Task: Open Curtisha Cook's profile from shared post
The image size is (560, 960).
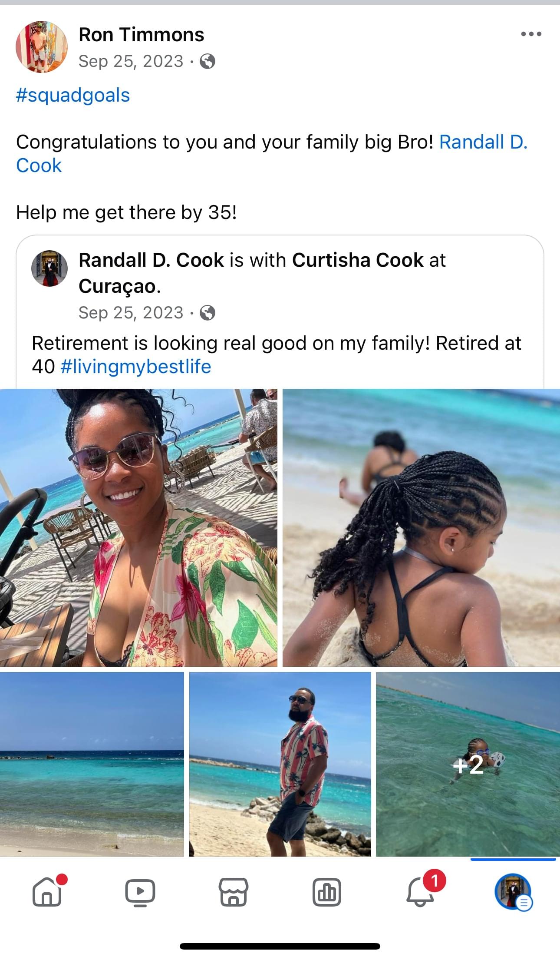Action: [358, 260]
